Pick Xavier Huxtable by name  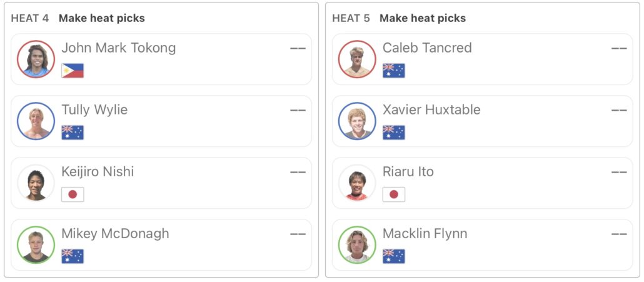431,109
